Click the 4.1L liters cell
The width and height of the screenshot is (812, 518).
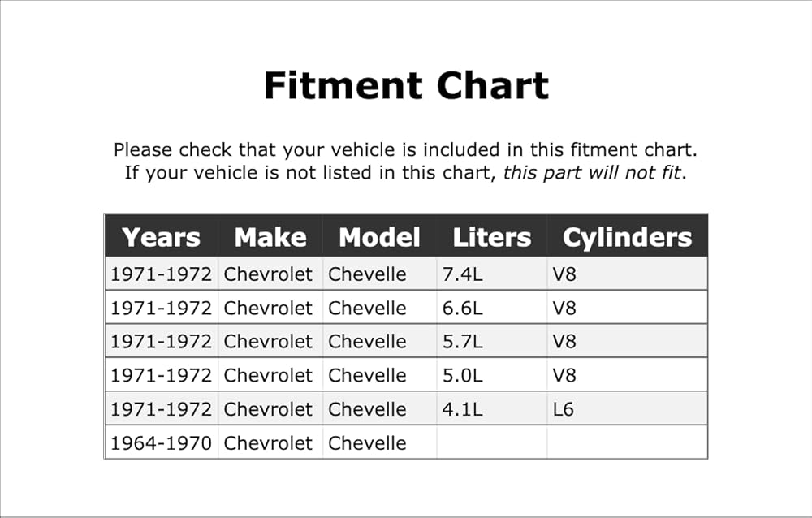(492, 408)
